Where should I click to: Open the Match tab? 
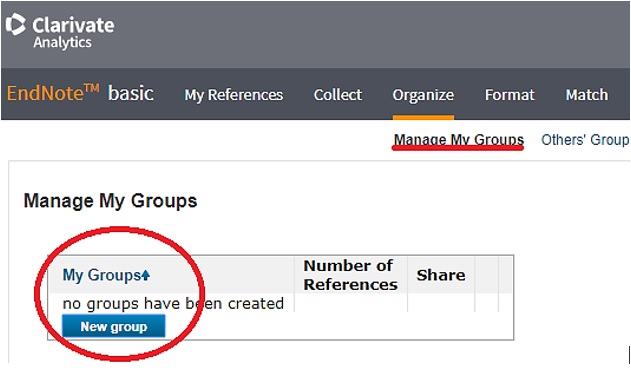[587, 95]
